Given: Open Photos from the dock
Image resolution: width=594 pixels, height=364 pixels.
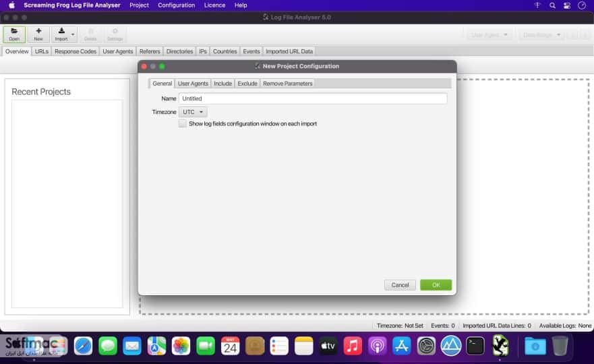Looking at the screenshot, I should pyautogui.click(x=181, y=346).
